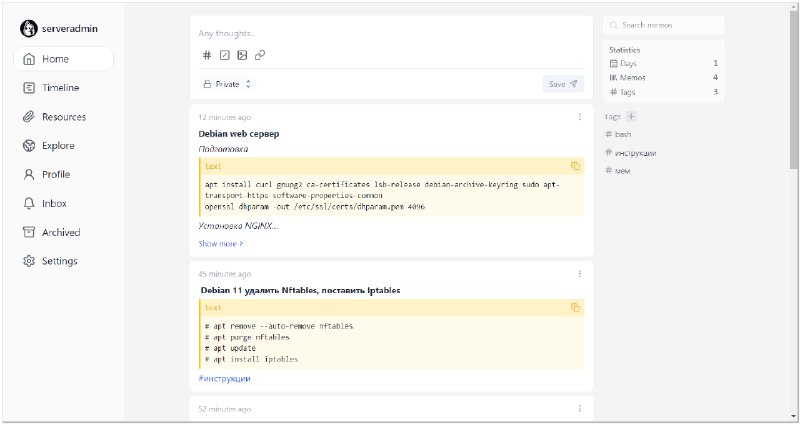Click the '45 minutes ago' timestamp

(x=224, y=274)
